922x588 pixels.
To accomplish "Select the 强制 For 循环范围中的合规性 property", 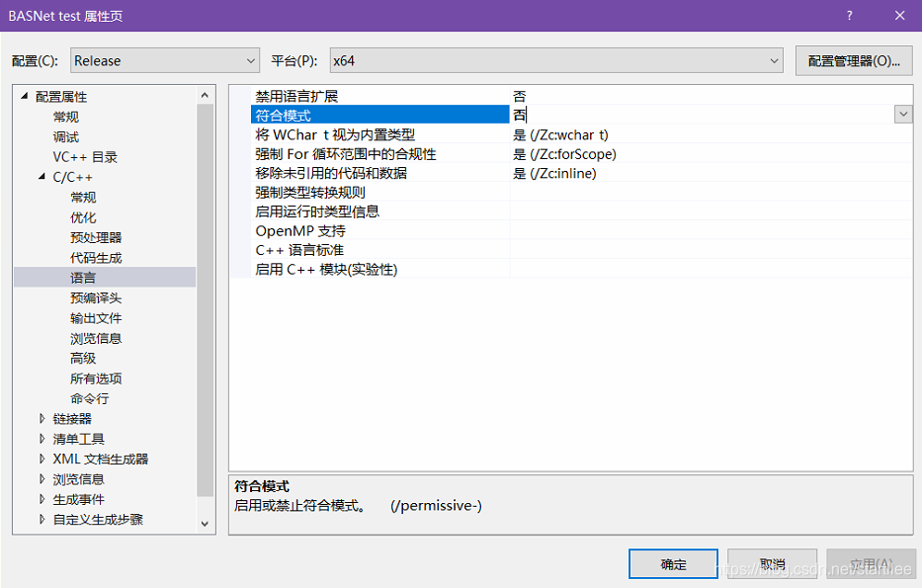I will [x=346, y=154].
